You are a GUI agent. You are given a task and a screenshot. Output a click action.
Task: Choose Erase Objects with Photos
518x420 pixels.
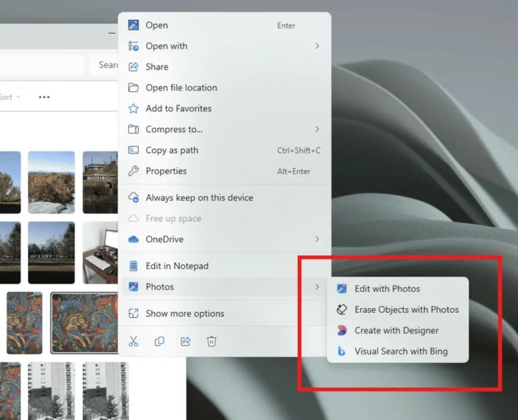(406, 309)
